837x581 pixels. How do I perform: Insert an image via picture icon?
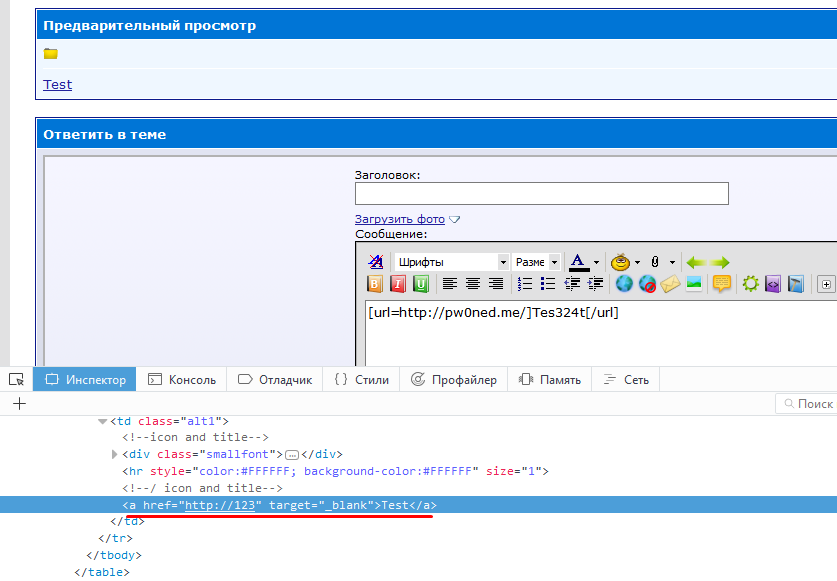[x=693, y=284]
